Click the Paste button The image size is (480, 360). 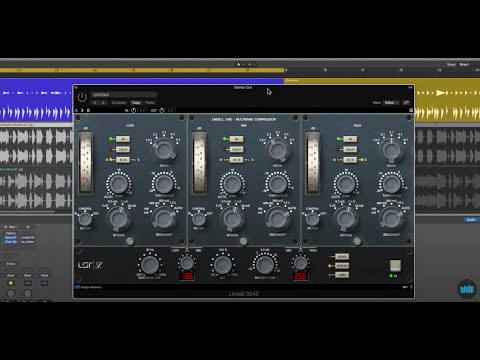[x=150, y=103]
